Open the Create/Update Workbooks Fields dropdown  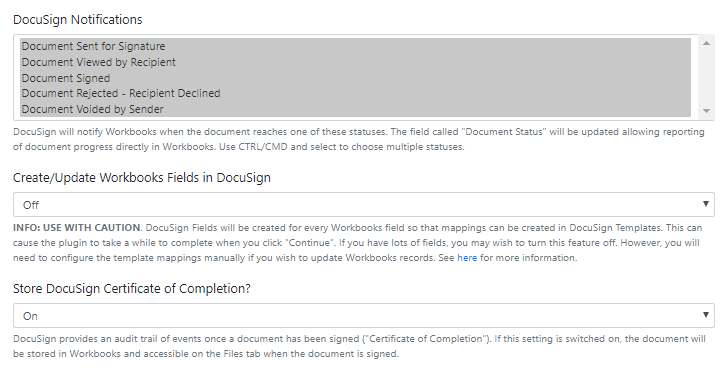tap(364, 205)
